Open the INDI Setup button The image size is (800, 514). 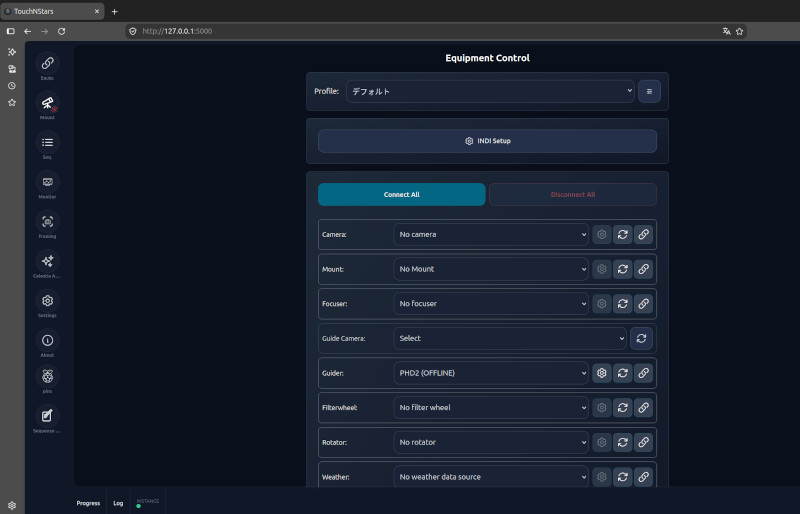pyautogui.click(x=487, y=141)
